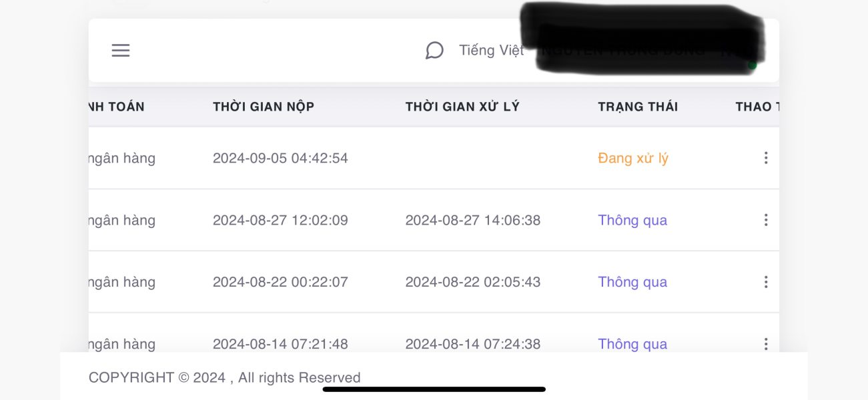Screen dimensions: 868x400
Task: Click the ngân hàng cell in the first row
Action: point(121,159)
